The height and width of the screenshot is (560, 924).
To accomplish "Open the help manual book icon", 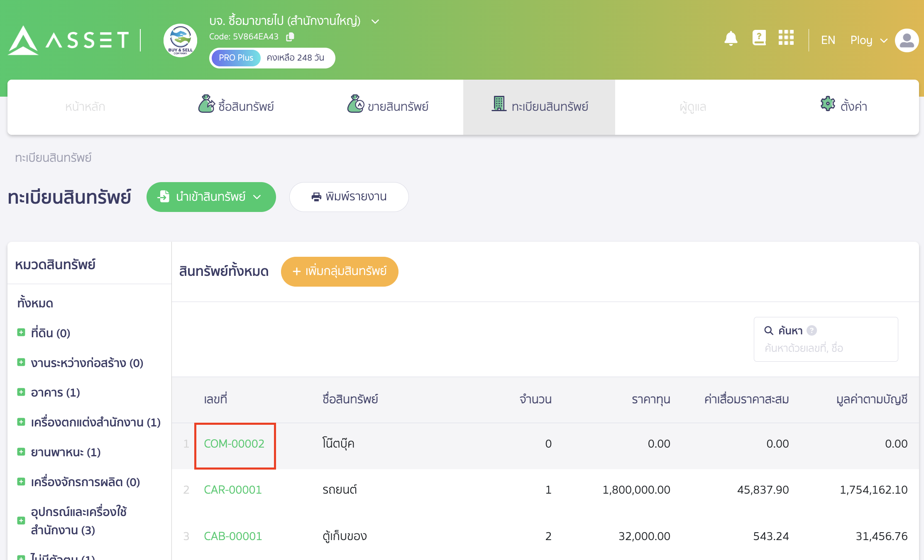I will [759, 38].
